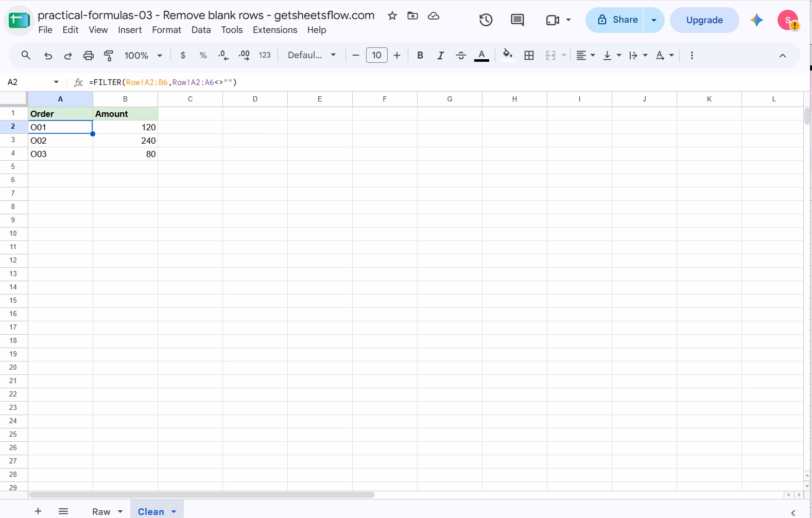Image resolution: width=812 pixels, height=518 pixels.
Task: Redo the last action
Action: click(x=68, y=55)
